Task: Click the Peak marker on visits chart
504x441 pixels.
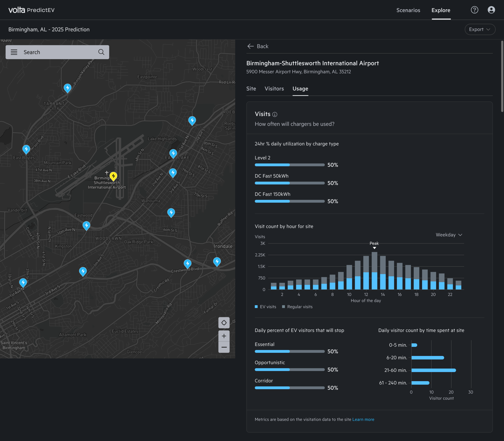Action: click(374, 245)
